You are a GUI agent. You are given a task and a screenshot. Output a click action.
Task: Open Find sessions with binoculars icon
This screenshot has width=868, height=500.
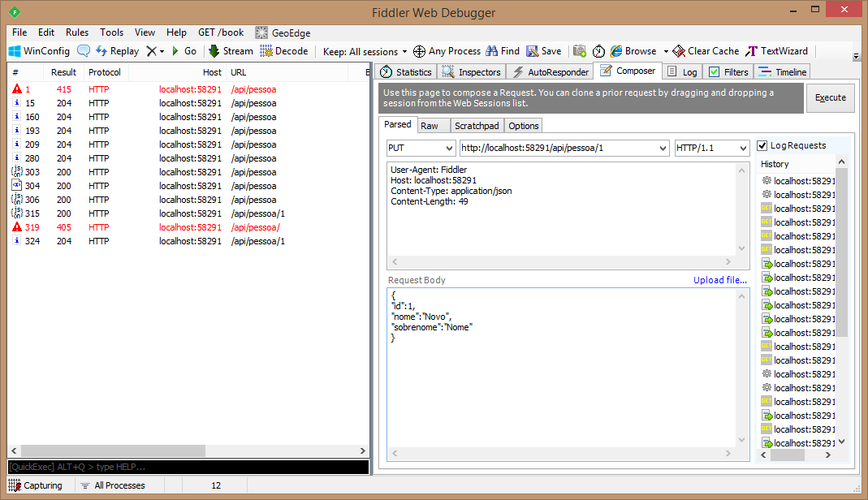503,51
